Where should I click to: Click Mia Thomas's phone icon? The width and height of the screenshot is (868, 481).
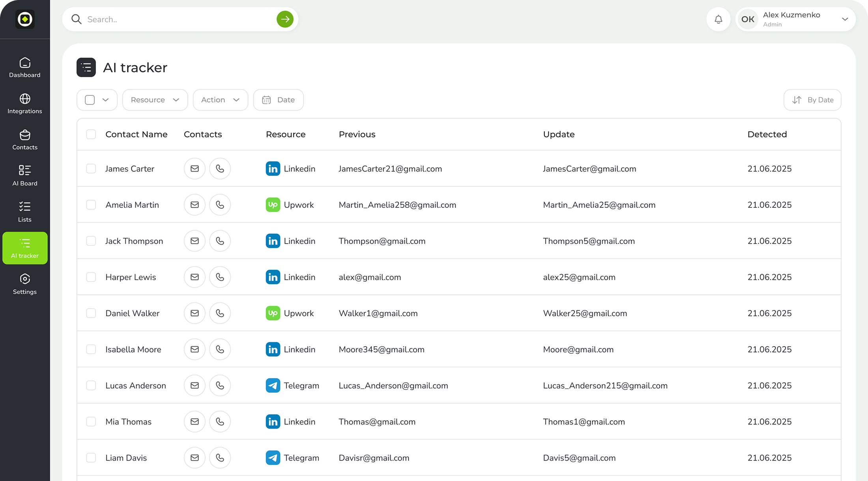pyautogui.click(x=220, y=421)
